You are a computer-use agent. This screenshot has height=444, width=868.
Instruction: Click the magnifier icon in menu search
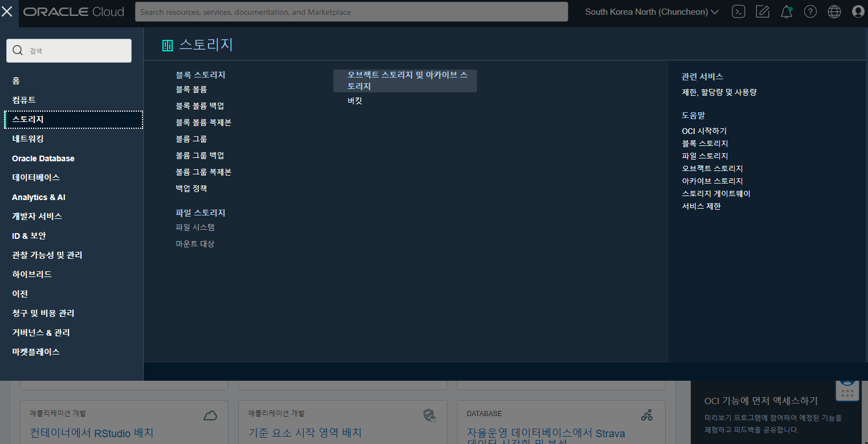point(18,51)
